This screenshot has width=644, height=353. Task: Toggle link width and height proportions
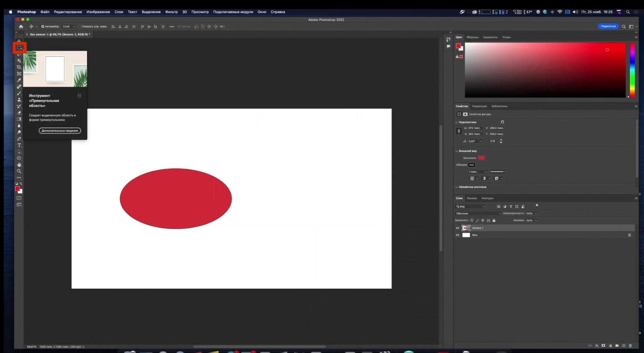[x=459, y=131]
